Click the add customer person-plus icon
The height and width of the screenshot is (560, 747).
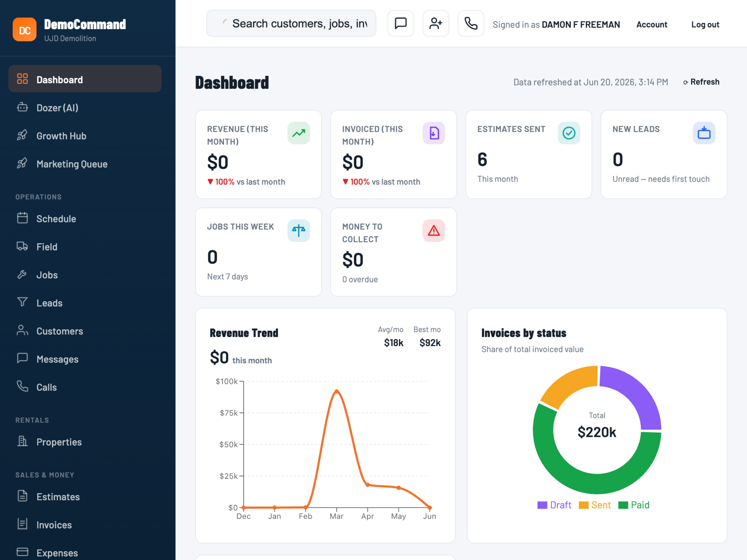click(x=436, y=23)
